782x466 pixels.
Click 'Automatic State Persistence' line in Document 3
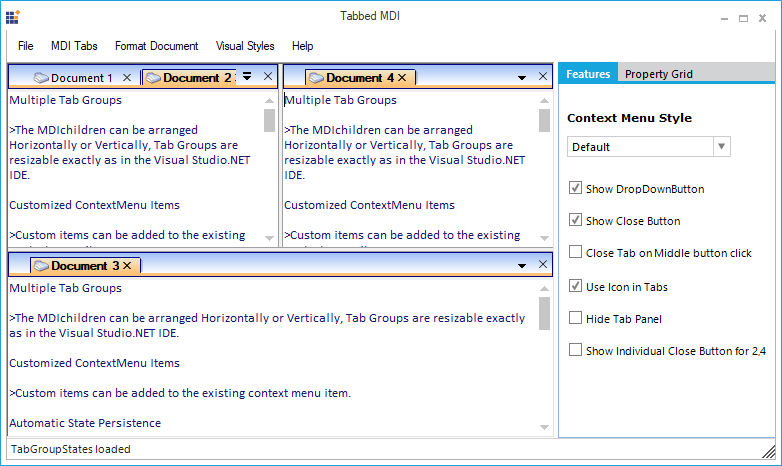(x=85, y=423)
